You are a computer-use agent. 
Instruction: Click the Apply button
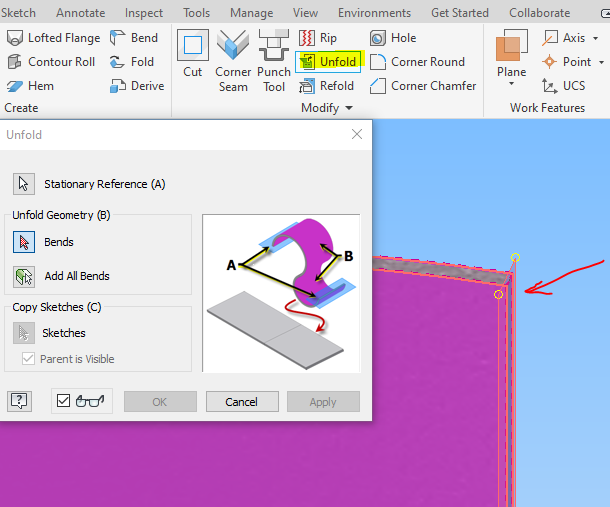pyautogui.click(x=323, y=402)
